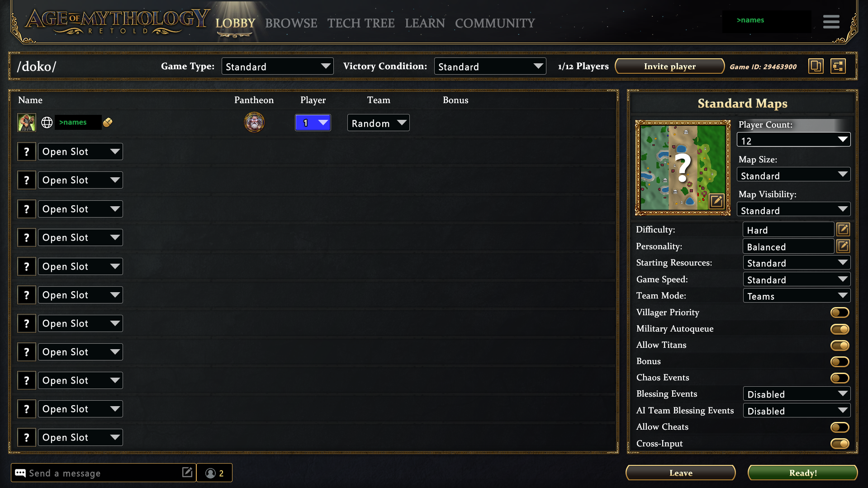
Task: Click the green Ready! button
Action: coord(803,473)
